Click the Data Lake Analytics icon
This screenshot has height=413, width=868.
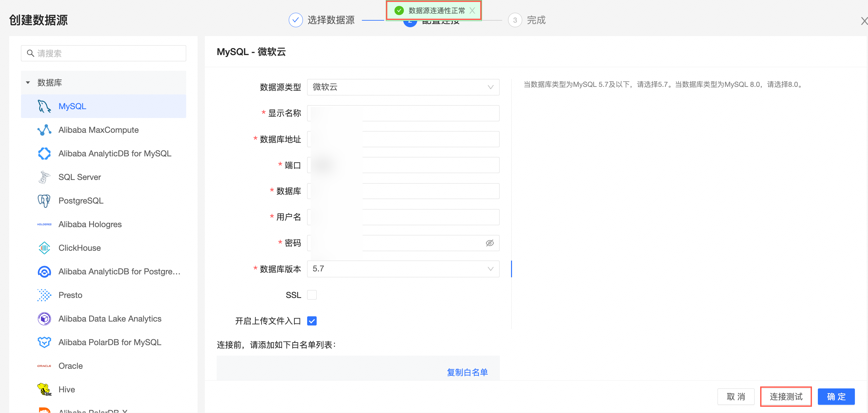coord(44,319)
